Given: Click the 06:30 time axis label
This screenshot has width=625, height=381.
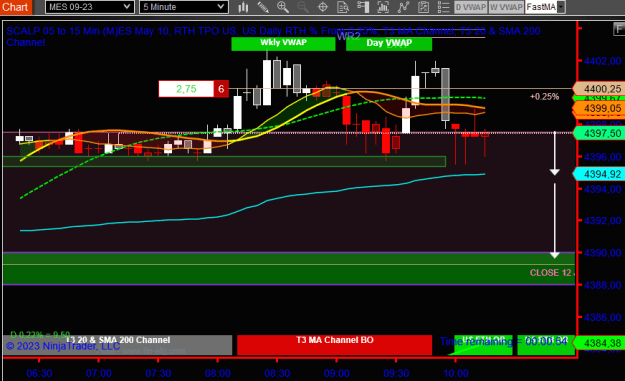Looking at the screenshot, I should (39, 373).
